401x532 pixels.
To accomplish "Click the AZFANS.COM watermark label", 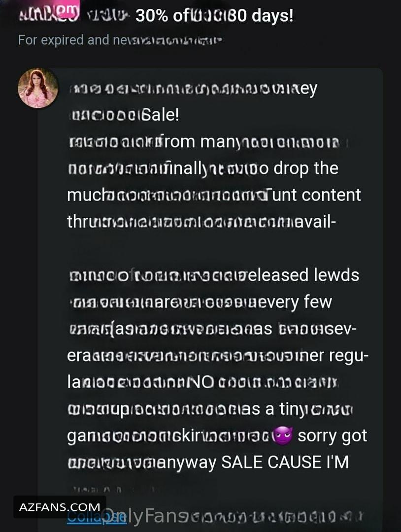I will coord(60,507).
